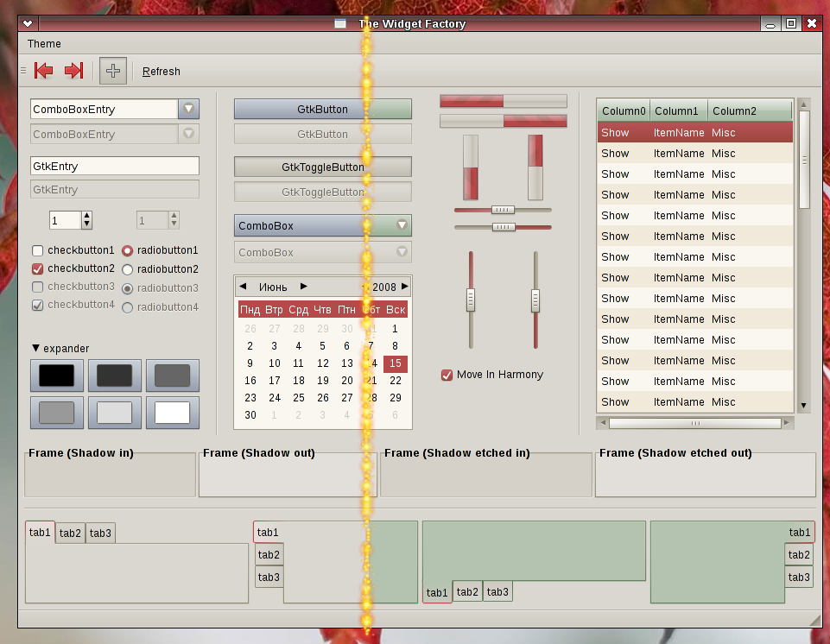Screen dimensions: 830x644
Task: Toggle checkbutton1
Action: [x=38, y=250]
